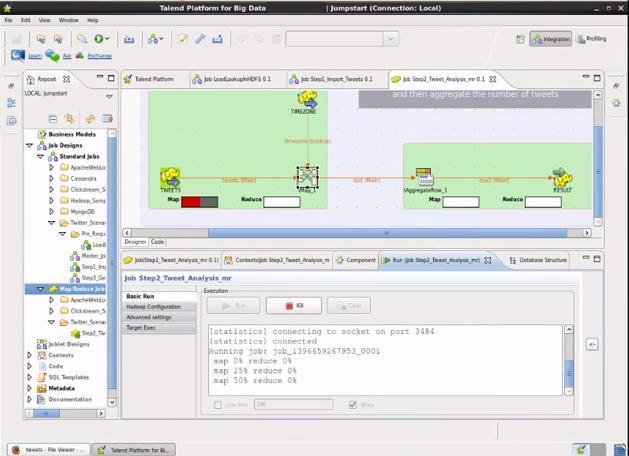Viewport: 629px width, 456px height.
Task: Toggle the Wrap checkbox
Action: click(353, 404)
